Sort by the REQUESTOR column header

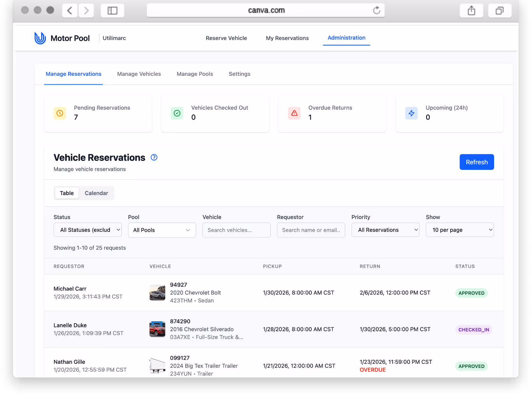coord(69,266)
